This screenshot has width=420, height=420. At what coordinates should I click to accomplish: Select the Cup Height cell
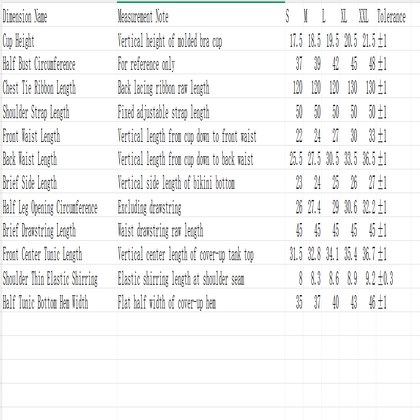(59, 41)
